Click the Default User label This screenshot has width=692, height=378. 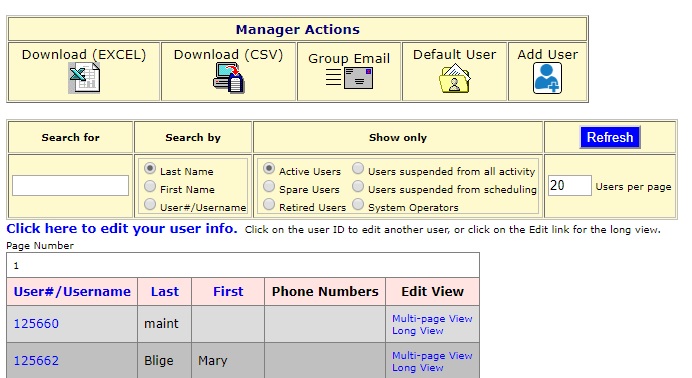[455, 55]
